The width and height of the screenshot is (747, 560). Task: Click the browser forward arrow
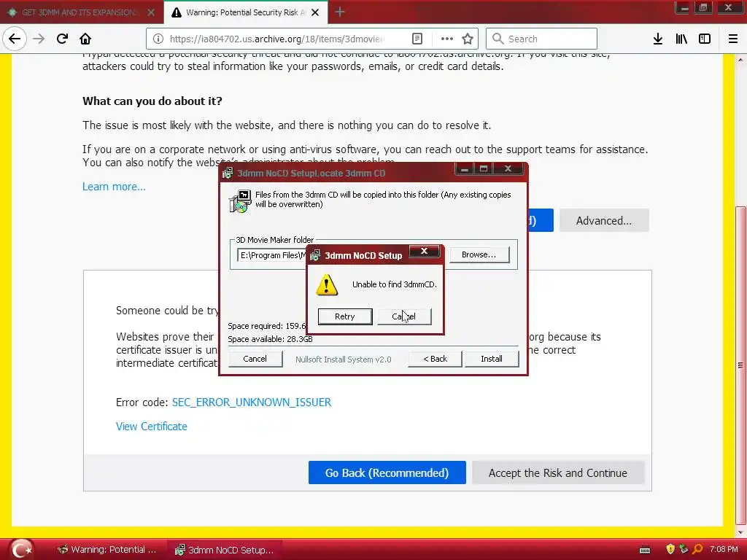(39, 39)
